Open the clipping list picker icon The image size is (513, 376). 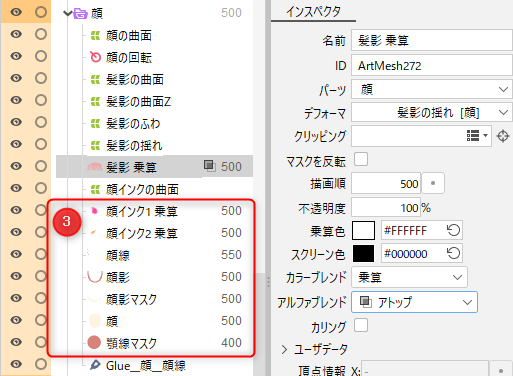(x=477, y=136)
